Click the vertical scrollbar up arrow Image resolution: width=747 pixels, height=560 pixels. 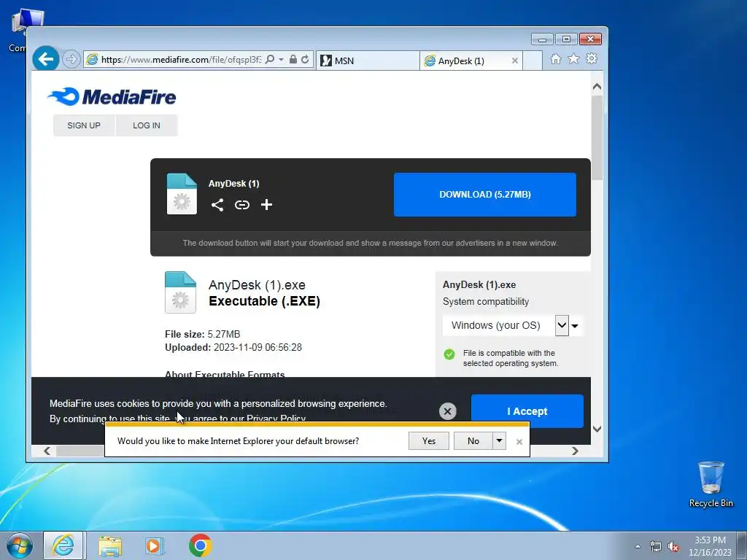(597, 87)
